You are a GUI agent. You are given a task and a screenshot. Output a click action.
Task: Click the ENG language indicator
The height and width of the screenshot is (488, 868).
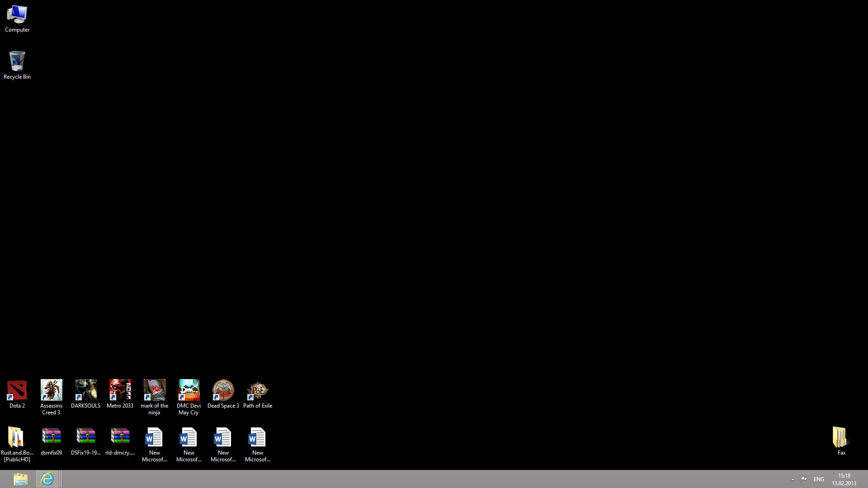pyautogui.click(x=819, y=479)
